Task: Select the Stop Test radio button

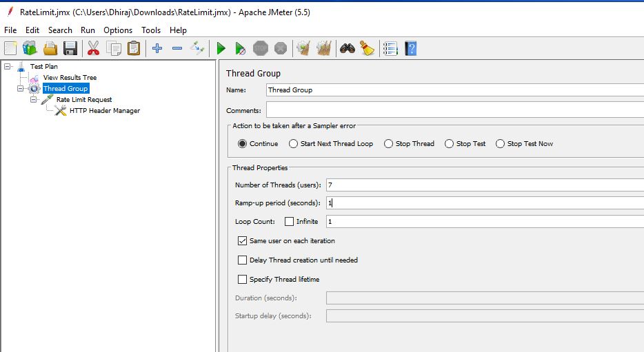Action: (450, 144)
